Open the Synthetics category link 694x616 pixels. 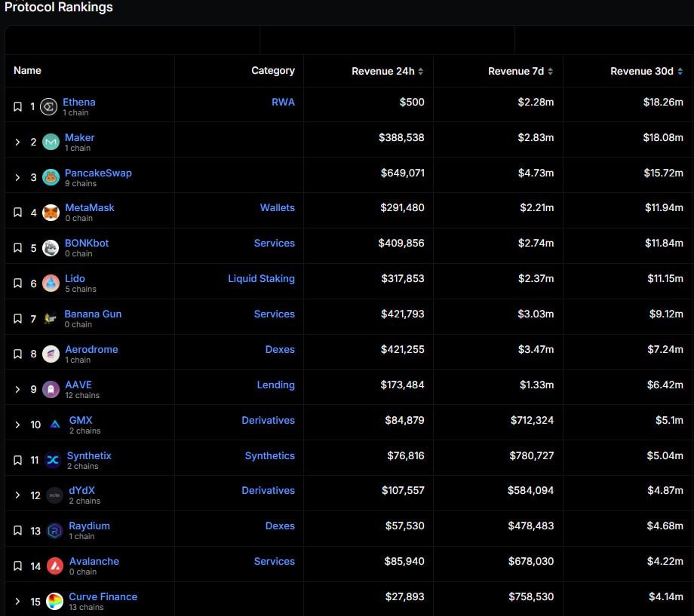(269, 455)
